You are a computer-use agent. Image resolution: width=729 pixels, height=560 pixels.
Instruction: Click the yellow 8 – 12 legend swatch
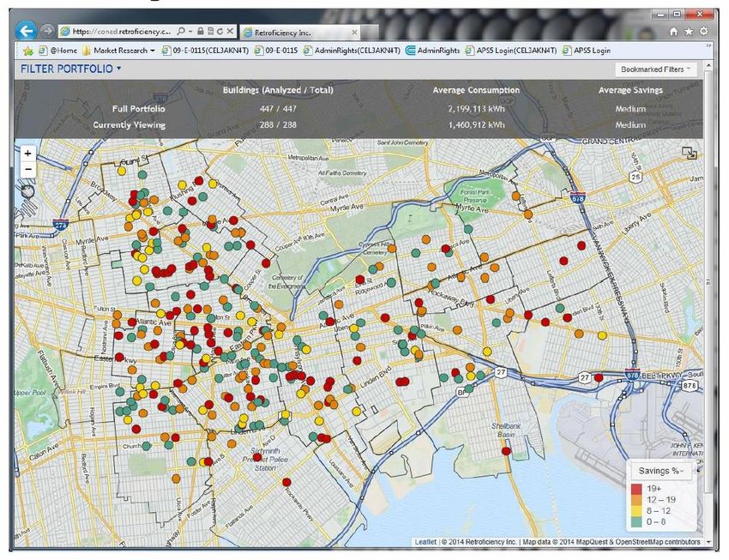coord(636,511)
